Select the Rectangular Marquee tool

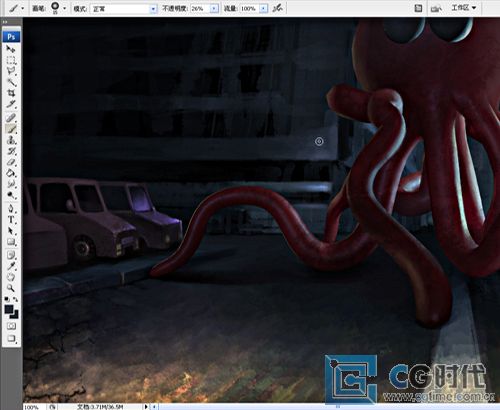click(x=11, y=60)
